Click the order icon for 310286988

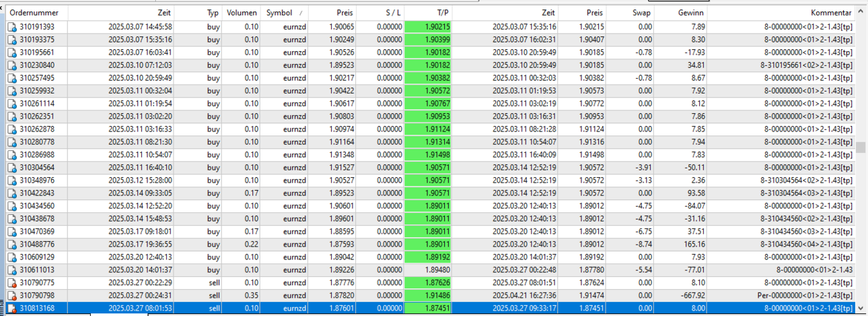tap(11, 155)
